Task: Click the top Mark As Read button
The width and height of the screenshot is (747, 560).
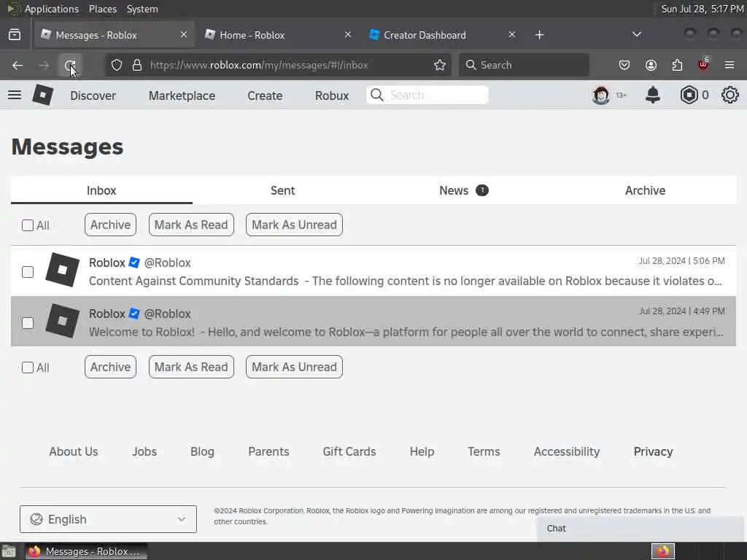Action: [x=191, y=225]
